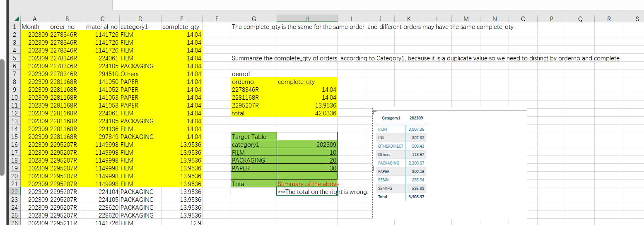Click the material_no header cell

(x=102, y=27)
